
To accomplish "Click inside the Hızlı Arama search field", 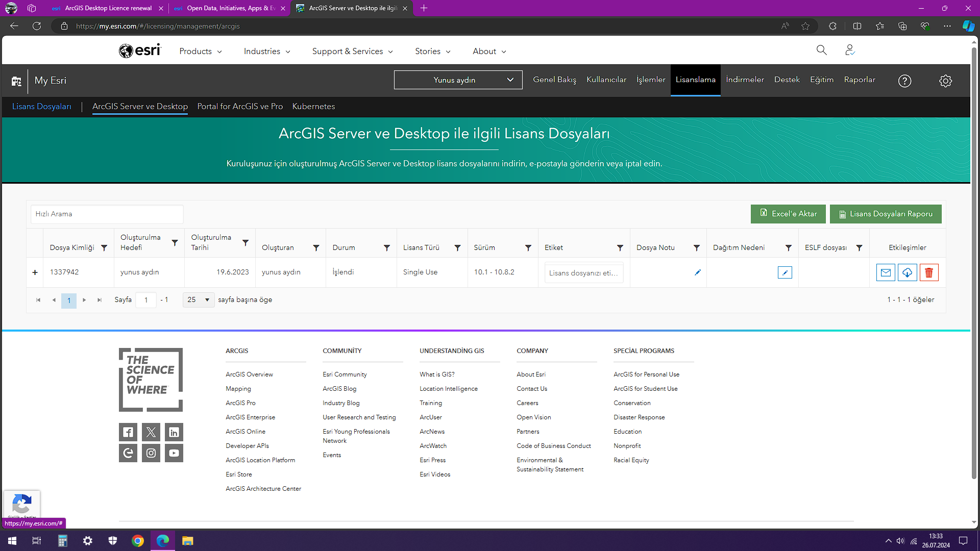I will (x=106, y=214).
